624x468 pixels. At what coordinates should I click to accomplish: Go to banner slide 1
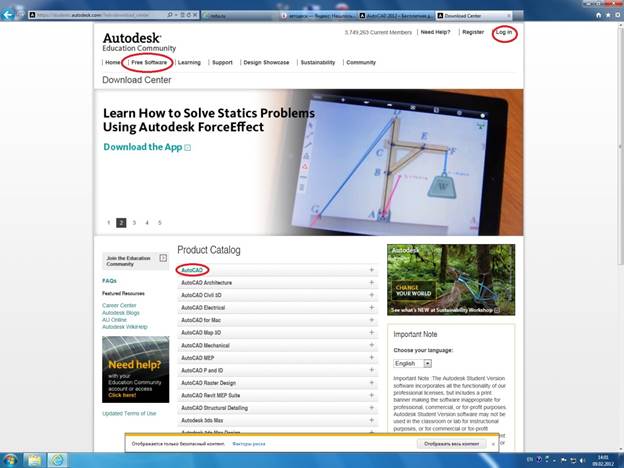coord(109,222)
